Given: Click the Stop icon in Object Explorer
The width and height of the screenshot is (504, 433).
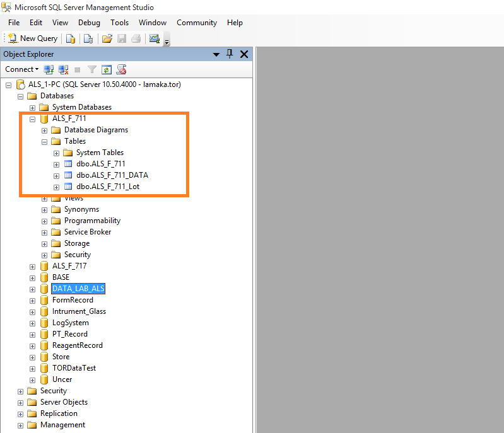Looking at the screenshot, I should [x=78, y=70].
